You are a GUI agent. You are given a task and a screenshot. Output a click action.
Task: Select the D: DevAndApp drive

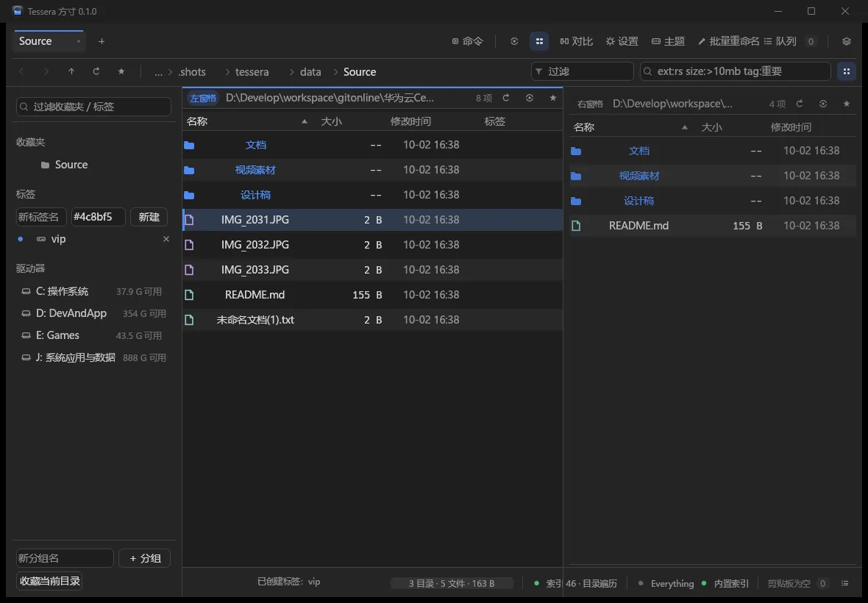point(93,314)
